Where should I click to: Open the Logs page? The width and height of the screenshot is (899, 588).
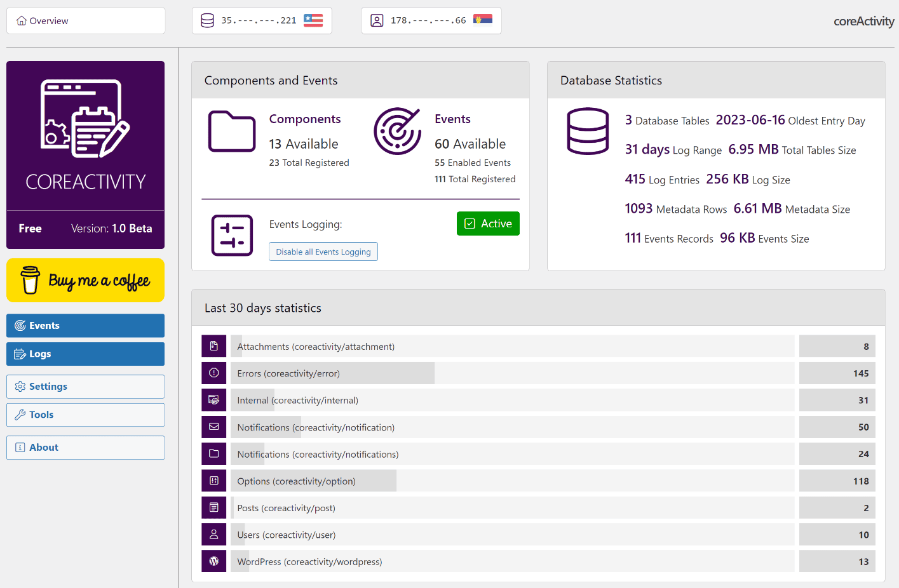85,354
